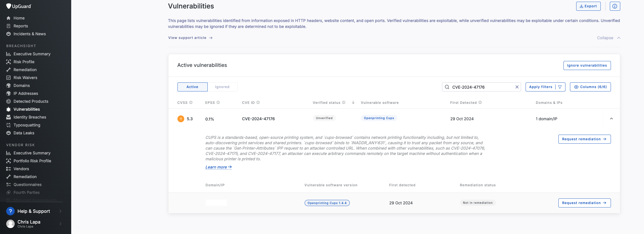Click Openprinting Cups 1.4.4 tag
Screen dimensions: 644x234
327,203
